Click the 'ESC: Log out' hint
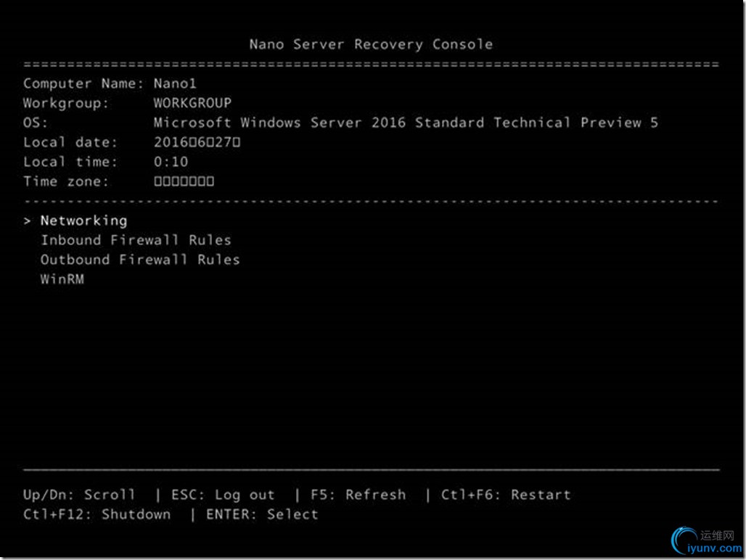Image resolution: width=746 pixels, height=560 pixels. pyautogui.click(x=223, y=495)
